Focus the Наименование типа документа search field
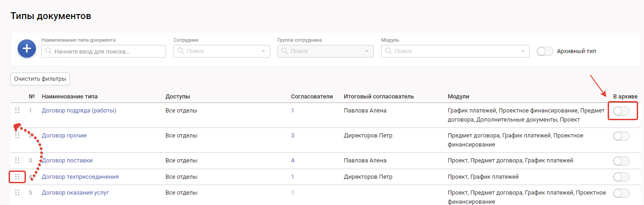 click(x=107, y=51)
